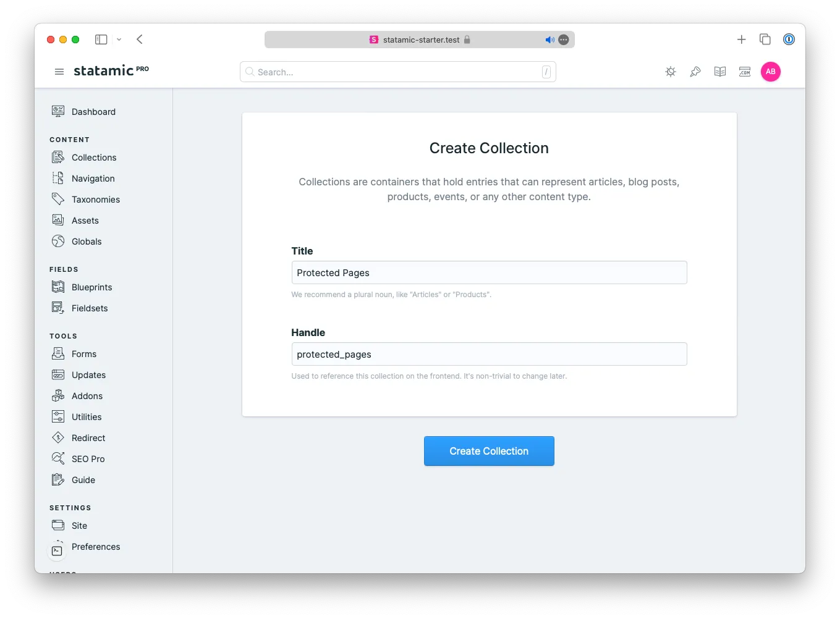Viewport: 840px width, 619px height.
Task: Click the Site settings icon
Action: (x=58, y=525)
